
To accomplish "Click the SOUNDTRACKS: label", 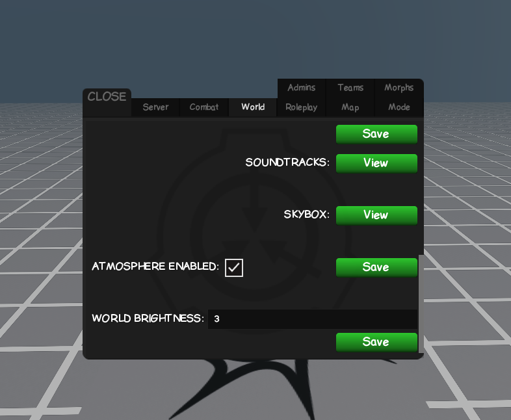I will click(287, 163).
